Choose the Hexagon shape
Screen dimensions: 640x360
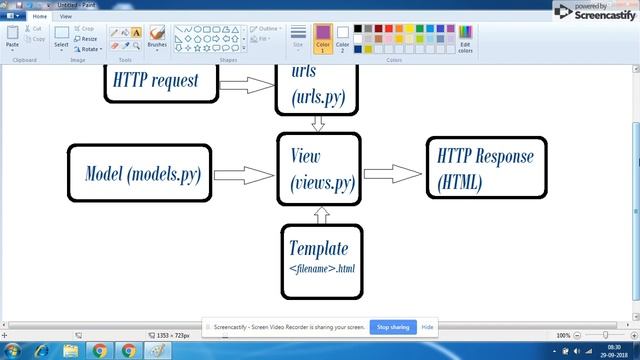click(x=207, y=39)
